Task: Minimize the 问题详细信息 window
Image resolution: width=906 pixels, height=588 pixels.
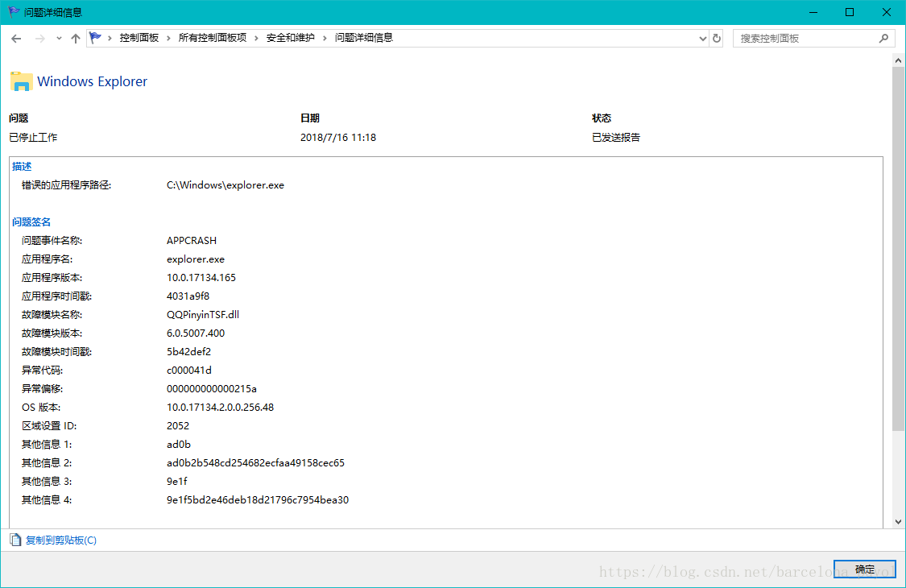Action: pos(813,12)
